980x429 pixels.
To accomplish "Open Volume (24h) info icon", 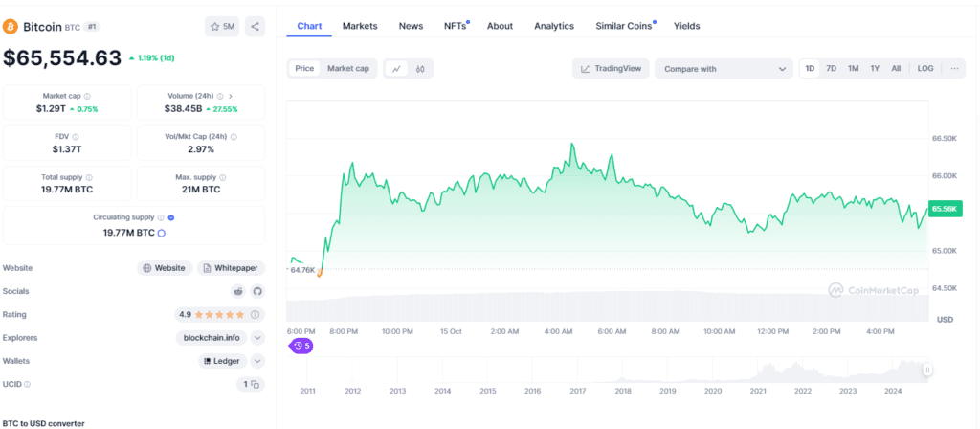I will [220, 97].
